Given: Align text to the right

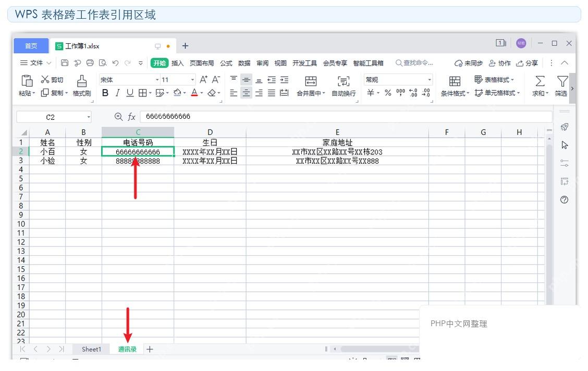Looking at the screenshot, I should pyautogui.click(x=259, y=93).
